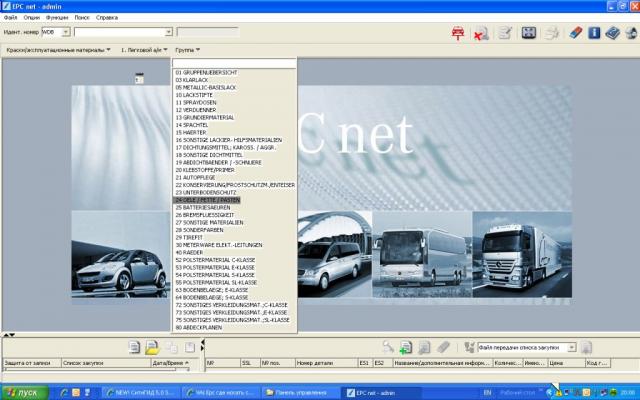Click the blue info 'i' icon
The image size is (640, 400).
tap(594, 33)
